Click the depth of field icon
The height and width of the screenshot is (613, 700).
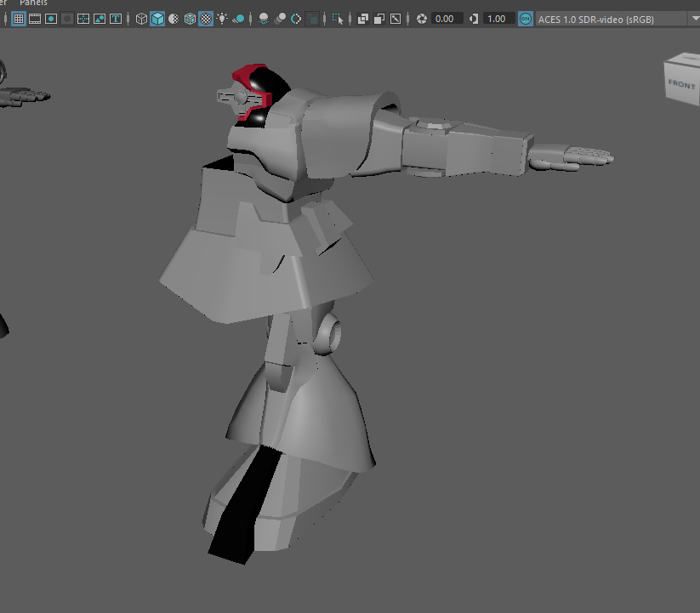tap(312, 19)
